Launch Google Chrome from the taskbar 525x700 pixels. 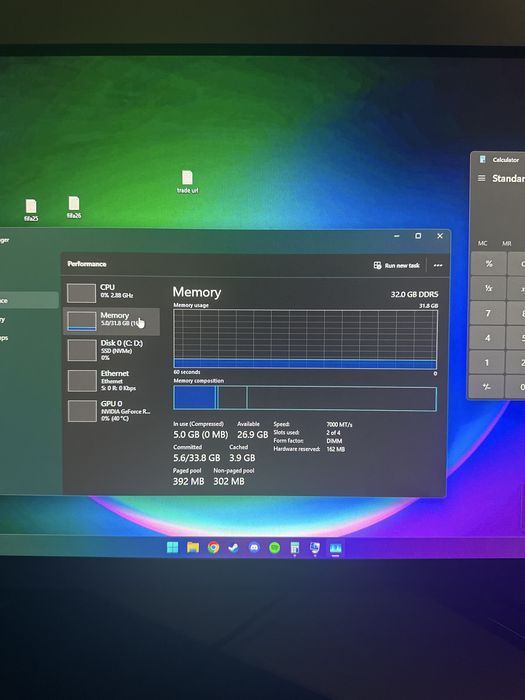[x=213, y=547]
